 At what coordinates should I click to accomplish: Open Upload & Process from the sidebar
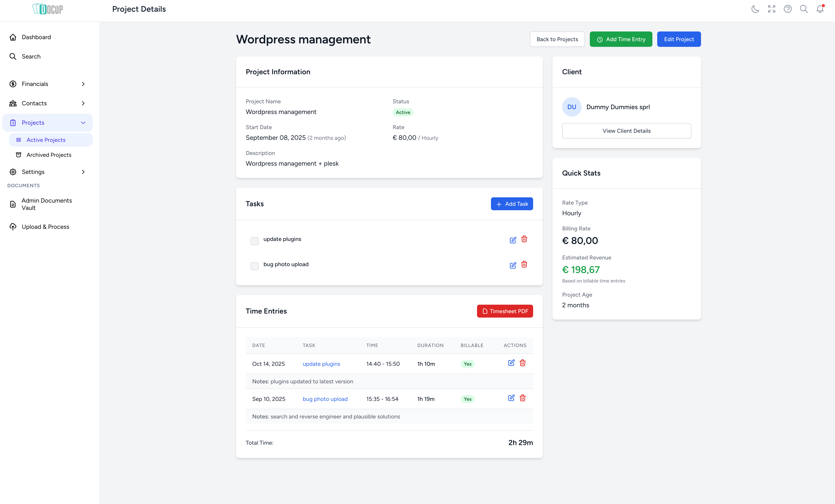tap(45, 226)
